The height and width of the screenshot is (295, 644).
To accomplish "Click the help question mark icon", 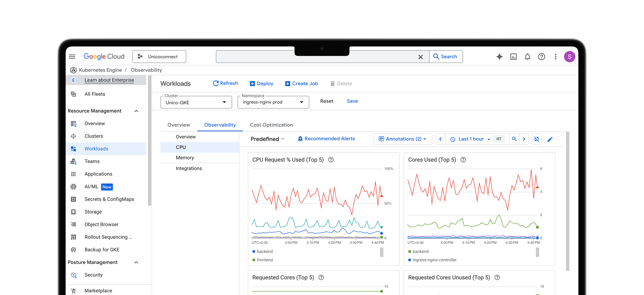I will [x=541, y=57].
